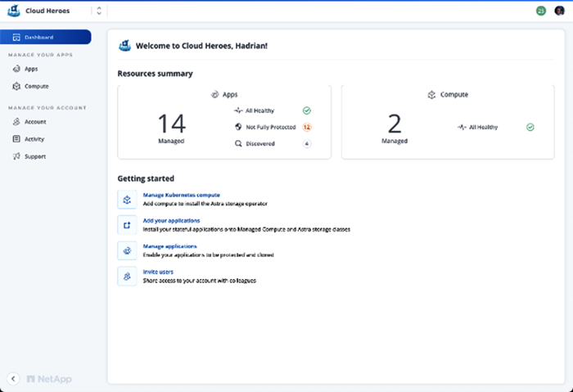Click the Activity sidebar icon

16,139
